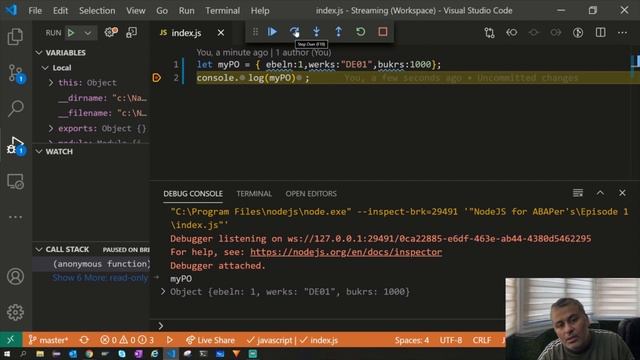The image size is (640, 360).
Task: Select the __dirname variable row
Action: click(91, 98)
